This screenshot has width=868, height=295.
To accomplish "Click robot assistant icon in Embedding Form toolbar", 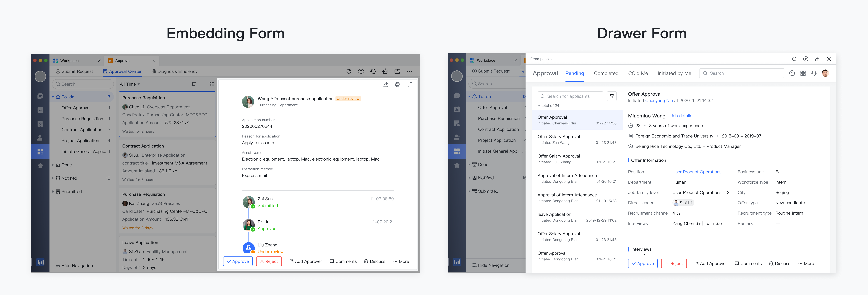I will [x=385, y=71].
